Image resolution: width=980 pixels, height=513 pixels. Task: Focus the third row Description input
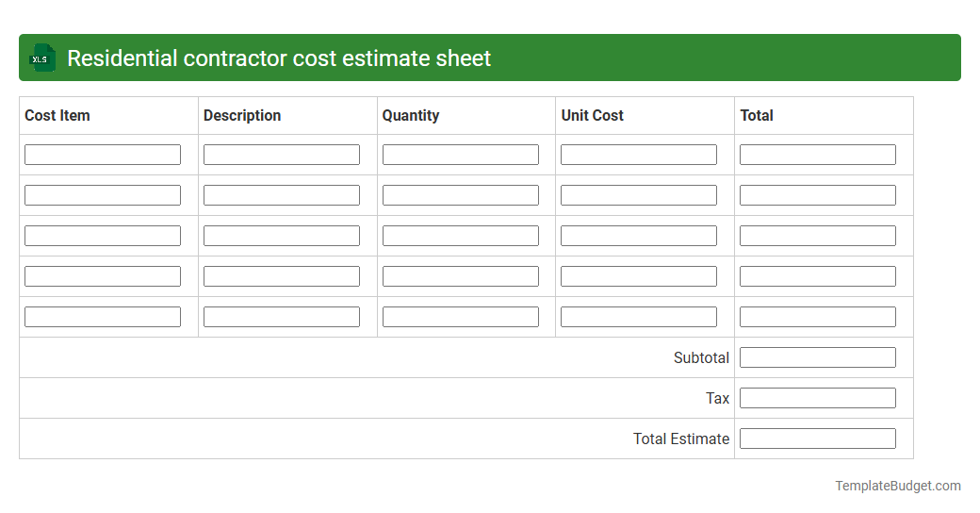[x=281, y=236]
